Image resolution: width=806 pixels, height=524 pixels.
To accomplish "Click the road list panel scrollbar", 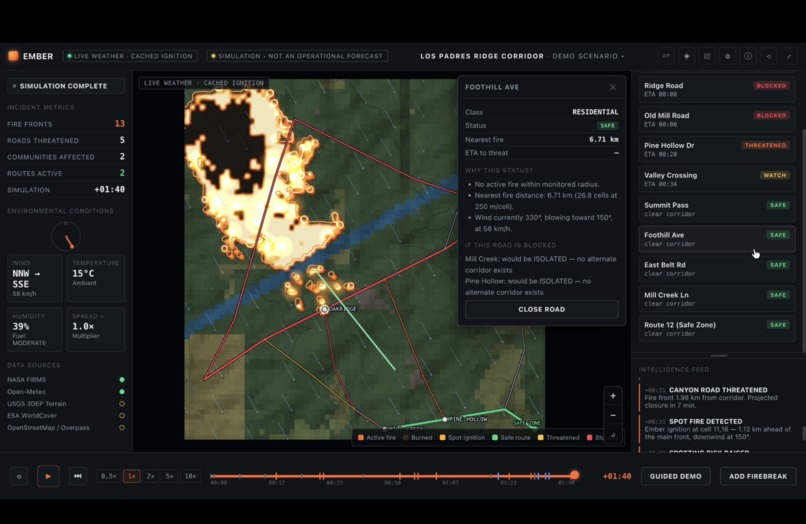I will coord(803,241).
